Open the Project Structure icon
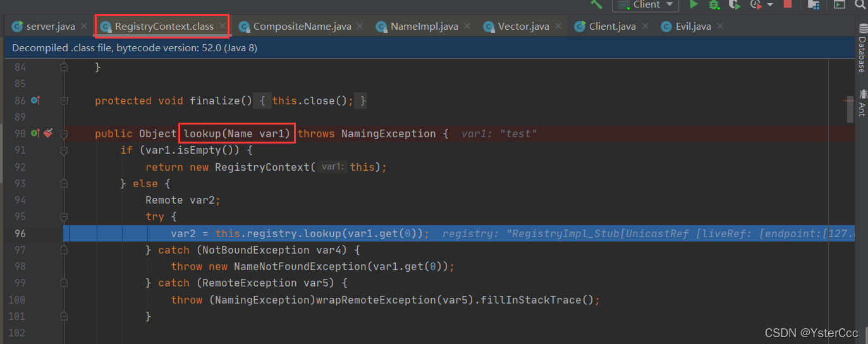Viewport: 868px width, 344px height. tap(814, 4)
